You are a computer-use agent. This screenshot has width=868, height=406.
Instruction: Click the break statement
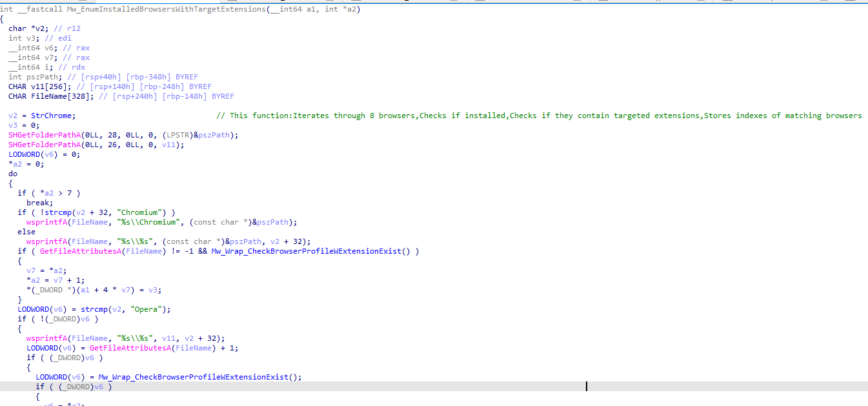39,203
